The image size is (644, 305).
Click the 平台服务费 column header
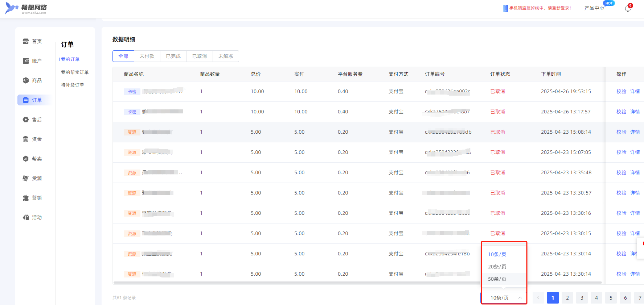(x=350, y=74)
